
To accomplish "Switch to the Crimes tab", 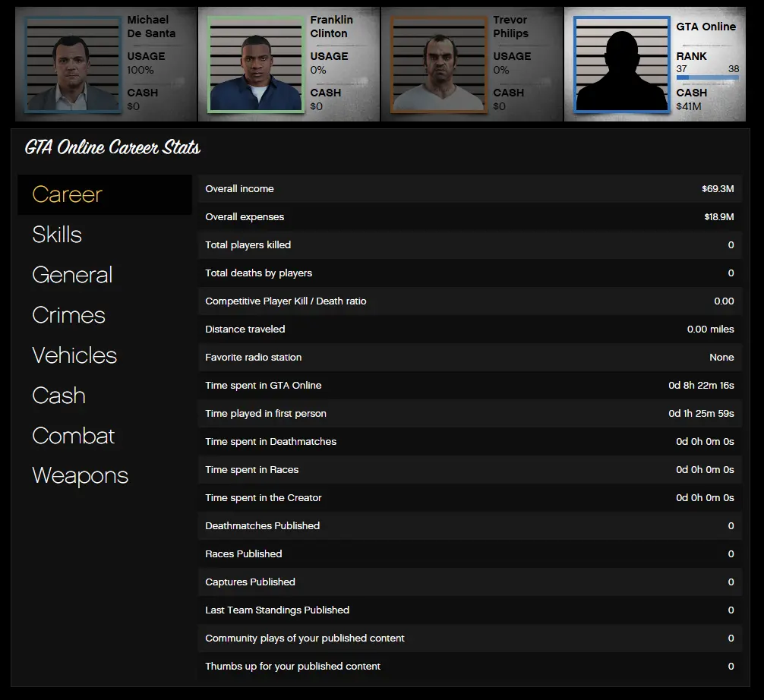I will (x=68, y=314).
